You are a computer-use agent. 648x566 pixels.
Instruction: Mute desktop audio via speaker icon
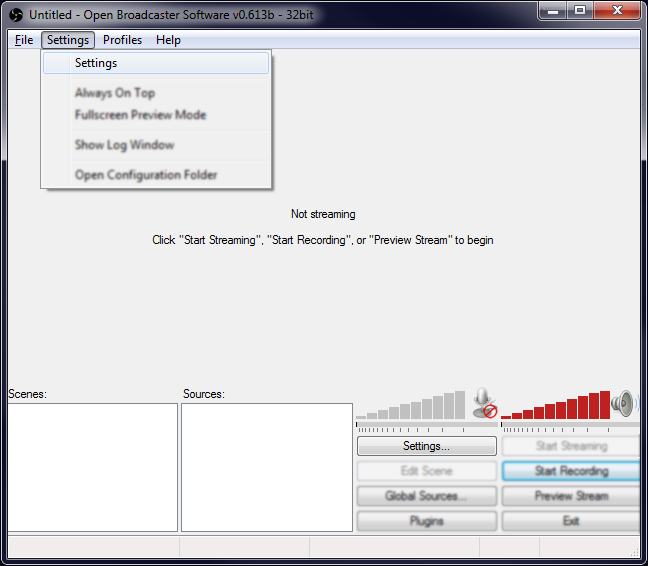pos(624,403)
